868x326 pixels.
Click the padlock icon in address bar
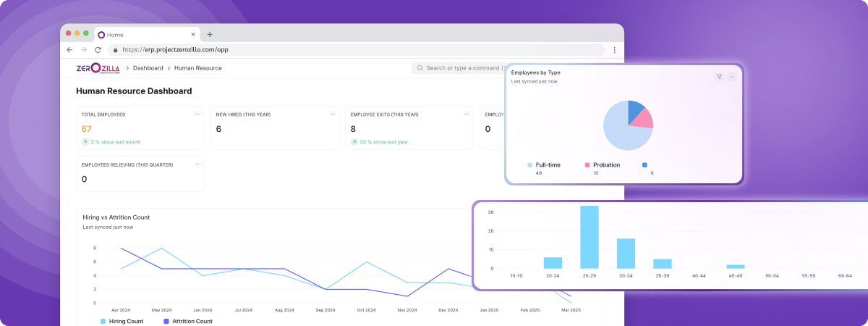coord(114,50)
